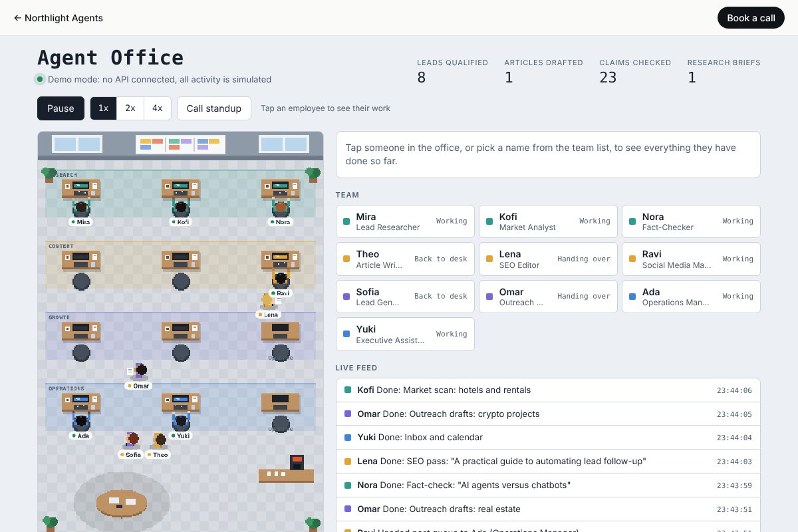Click the Articles Drafted stat
This screenshot has height=532, width=798.
(543, 72)
